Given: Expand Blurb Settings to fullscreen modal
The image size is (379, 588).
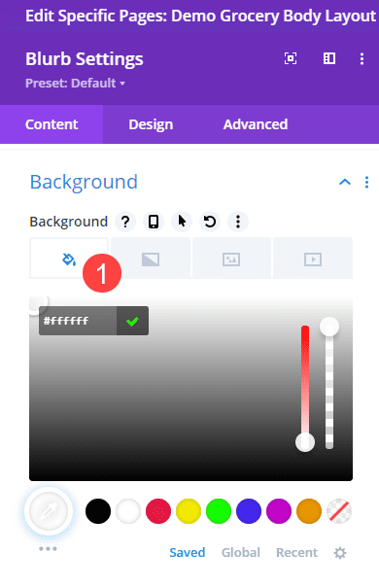Looking at the screenshot, I should [291, 58].
